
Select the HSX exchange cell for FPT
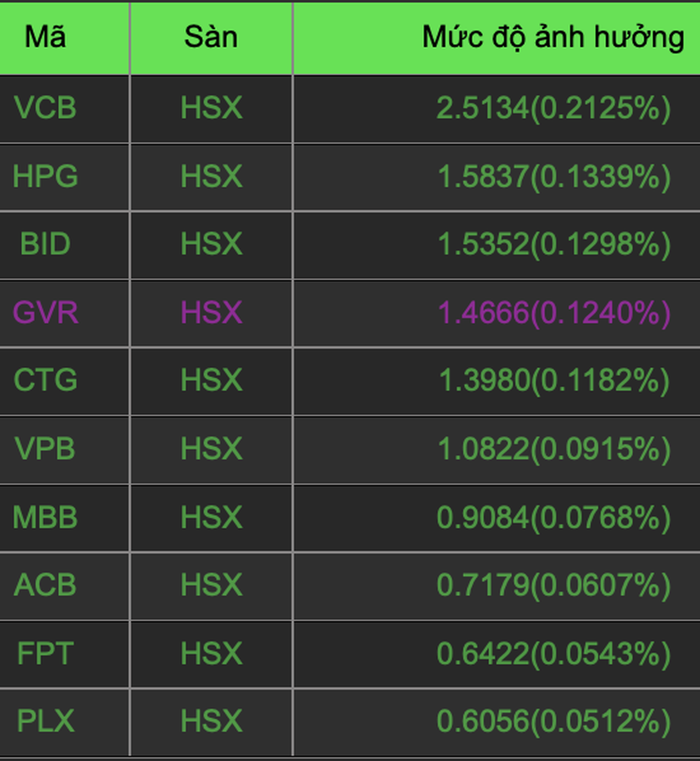[212, 654]
